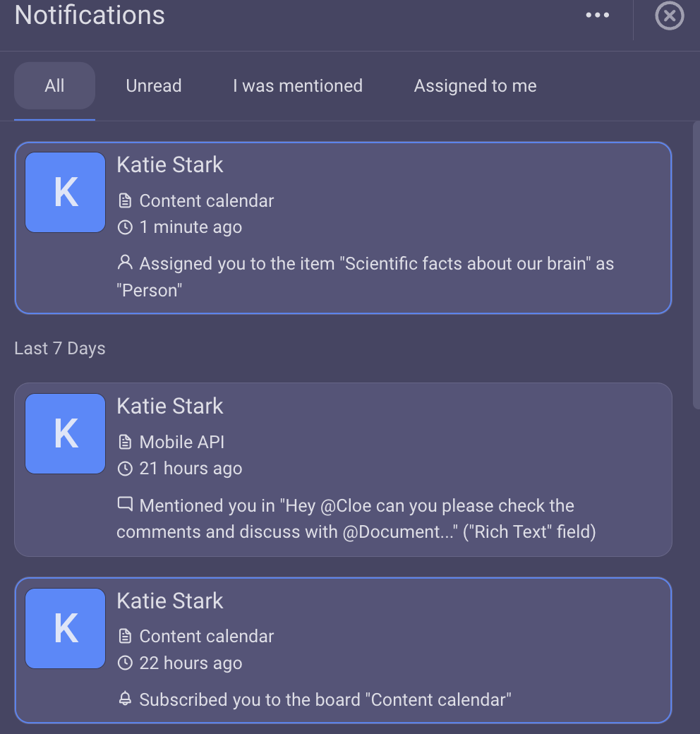Click the notifications list vertical scrollbar

pos(696,265)
